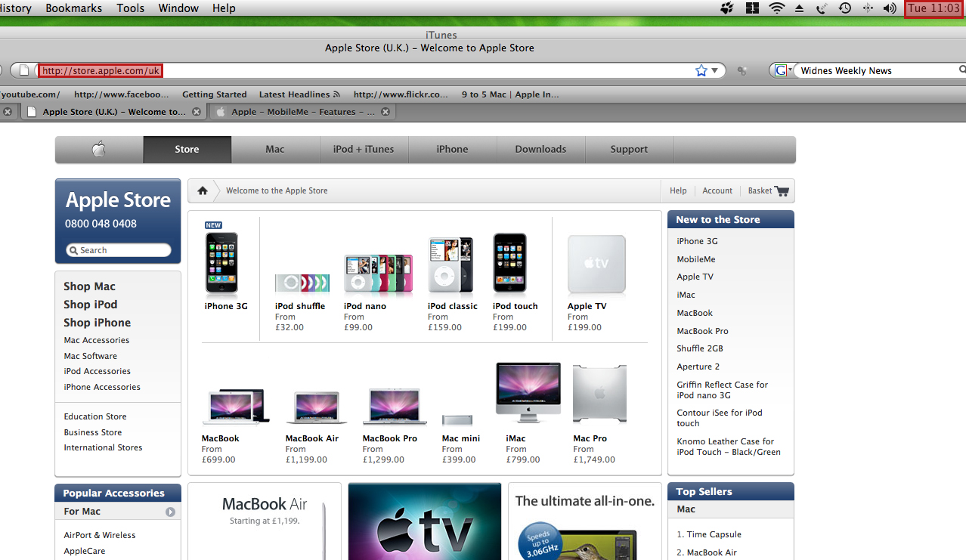Open the Shuffle 2GB link
Screen dimensions: 966x560
[700, 348]
